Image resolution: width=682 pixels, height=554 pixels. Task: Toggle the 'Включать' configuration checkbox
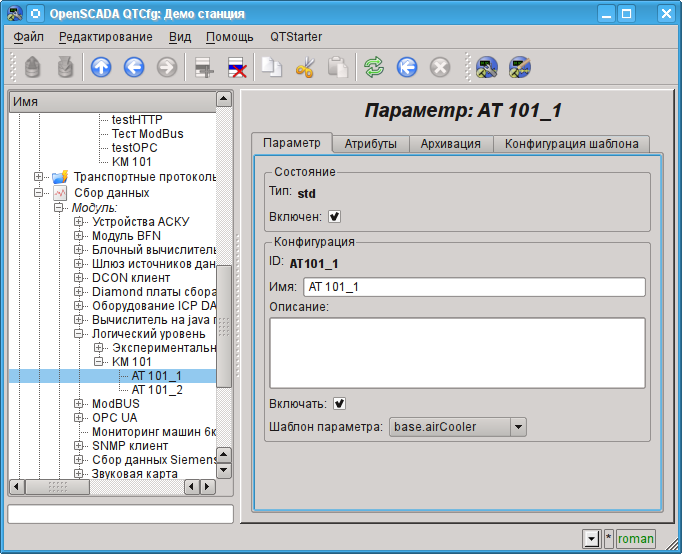[x=340, y=404]
